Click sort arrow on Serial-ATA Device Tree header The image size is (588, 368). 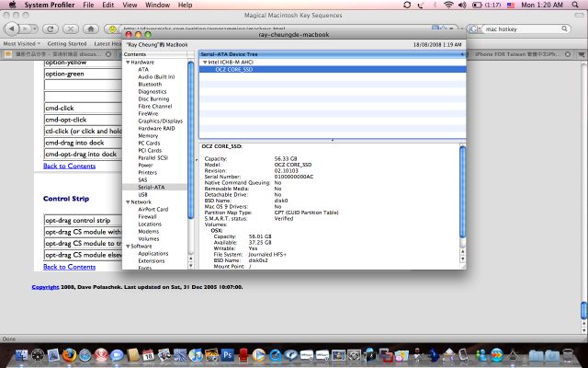tap(462, 54)
